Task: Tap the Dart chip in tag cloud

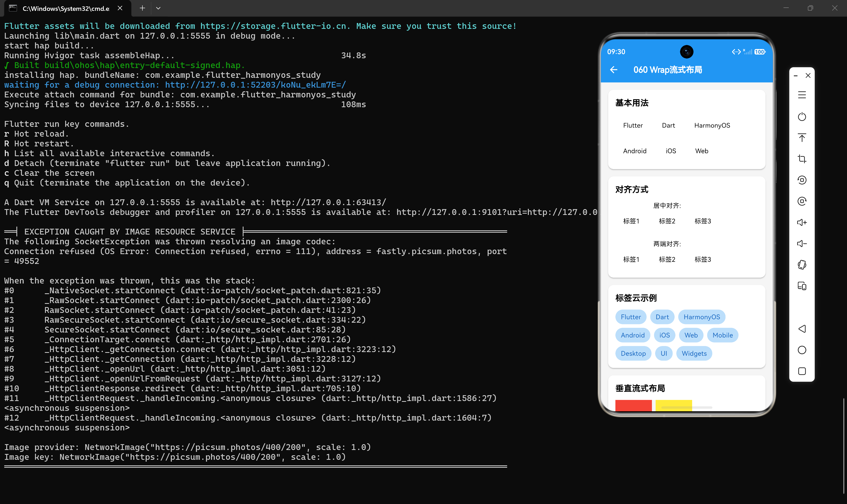Action: pos(662,317)
